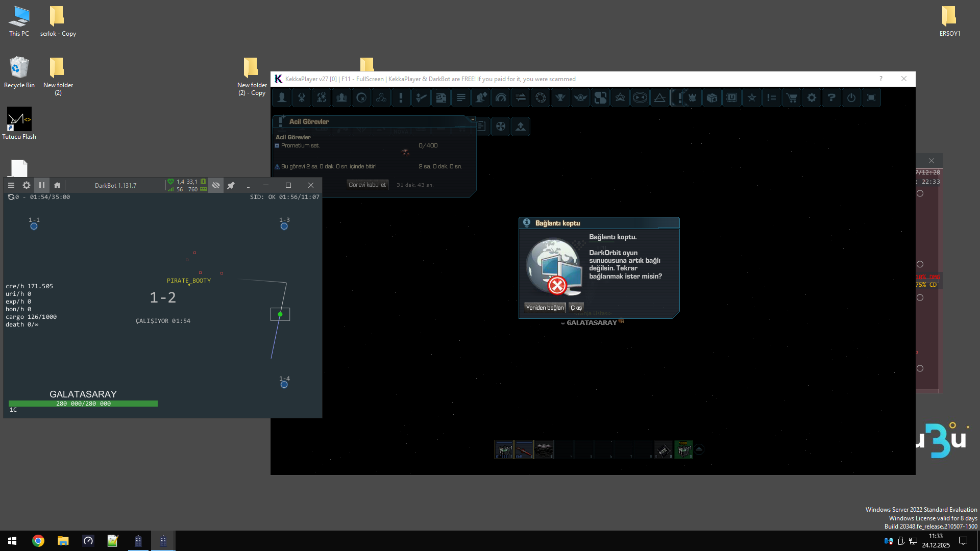
Task: Open the trade arrows icon
Action: [x=521, y=97]
